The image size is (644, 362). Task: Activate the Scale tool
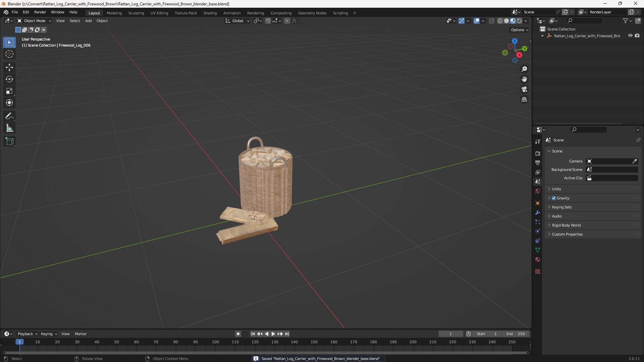tap(9, 91)
